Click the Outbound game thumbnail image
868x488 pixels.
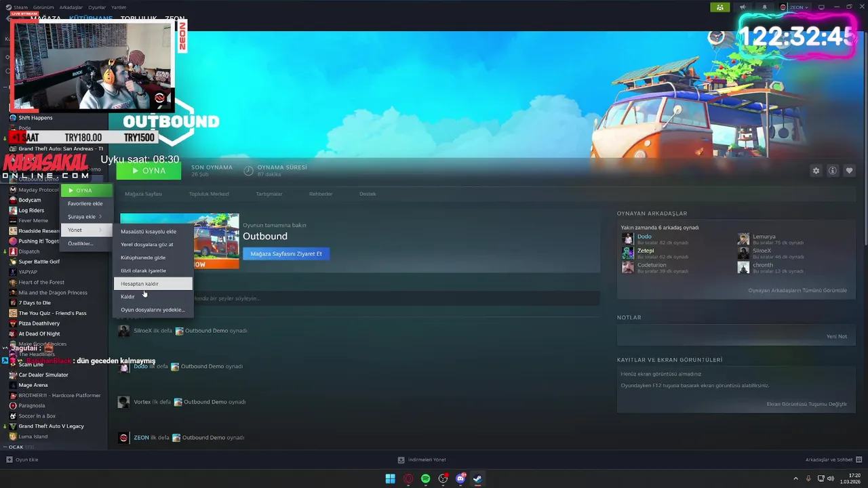217,241
